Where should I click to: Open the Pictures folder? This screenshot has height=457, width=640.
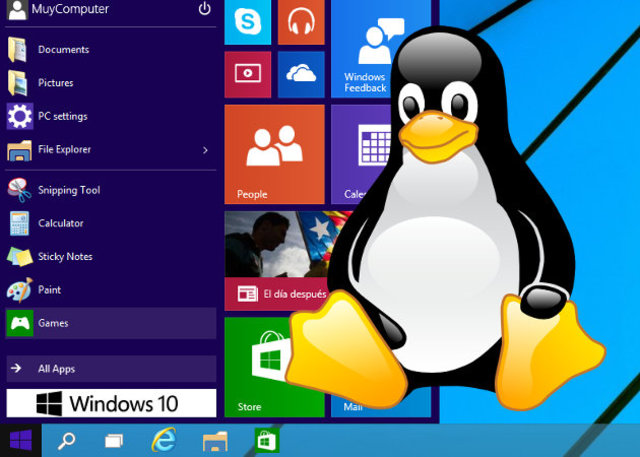click(110, 83)
